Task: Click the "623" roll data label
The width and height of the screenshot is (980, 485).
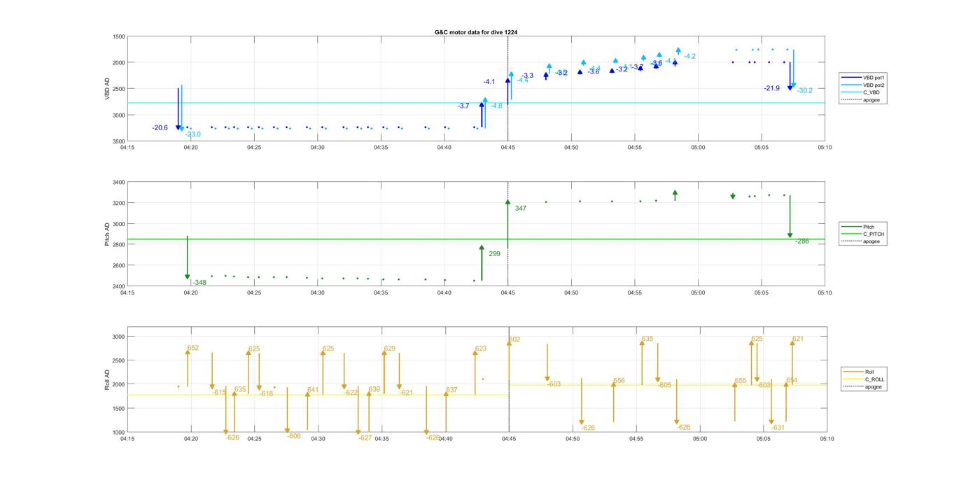Action: [x=481, y=349]
